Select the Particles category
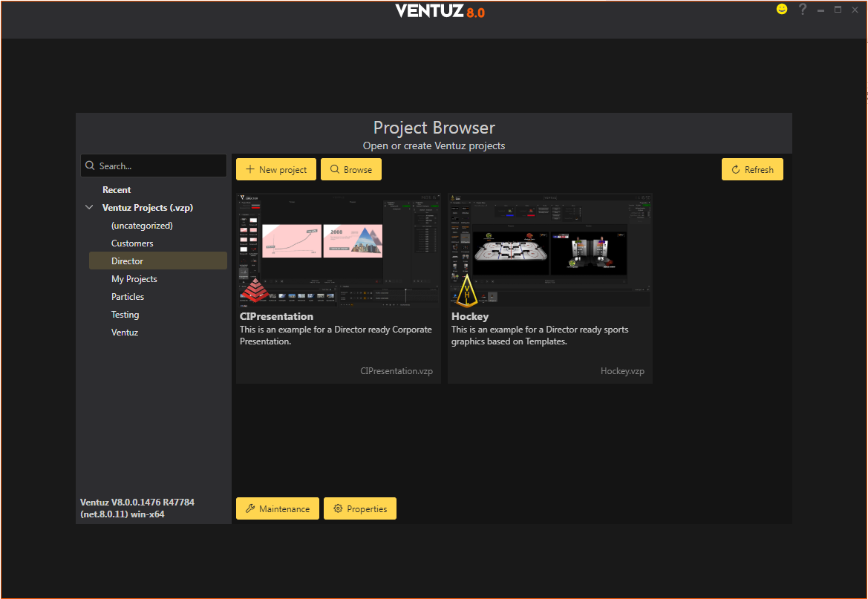Screen dimensions: 868x599 click(128, 297)
